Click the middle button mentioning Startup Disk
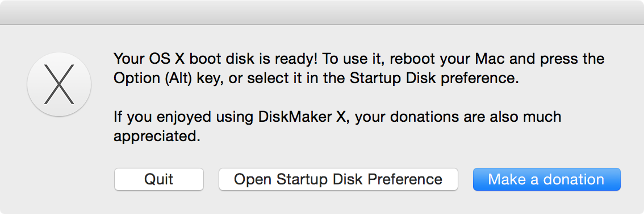The image size is (644, 214). point(338,179)
